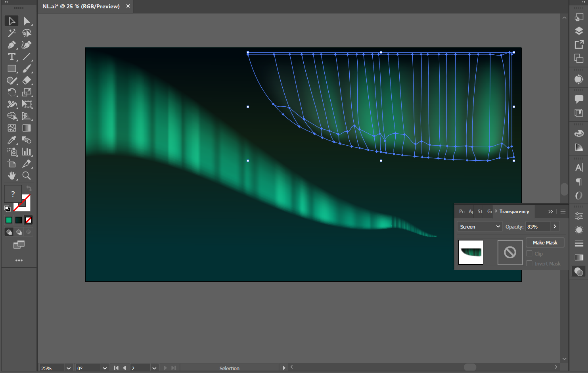Open the Stroke panel icon (three lines)
This screenshot has width=588, height=373.
click(579, 244)
